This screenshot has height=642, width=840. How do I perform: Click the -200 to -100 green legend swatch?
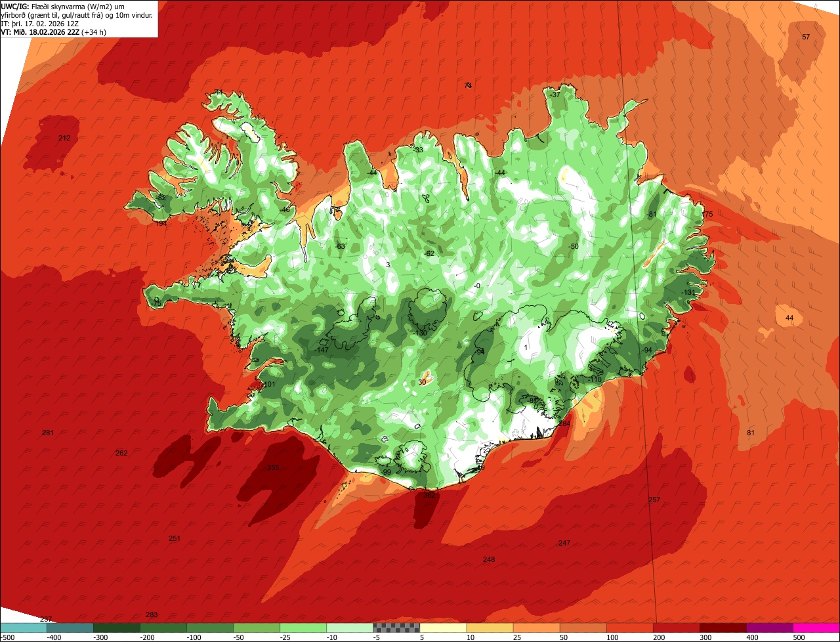(x=163, y=628)
